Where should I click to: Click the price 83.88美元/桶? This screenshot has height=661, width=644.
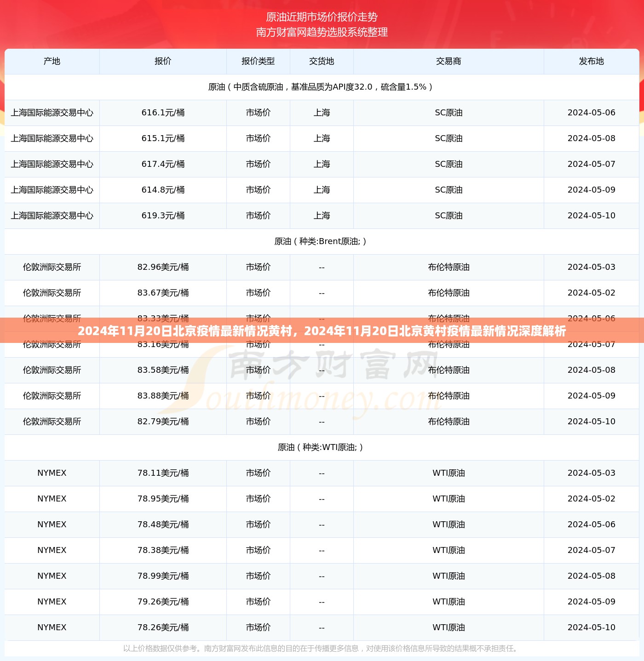(x=163, y=396)
